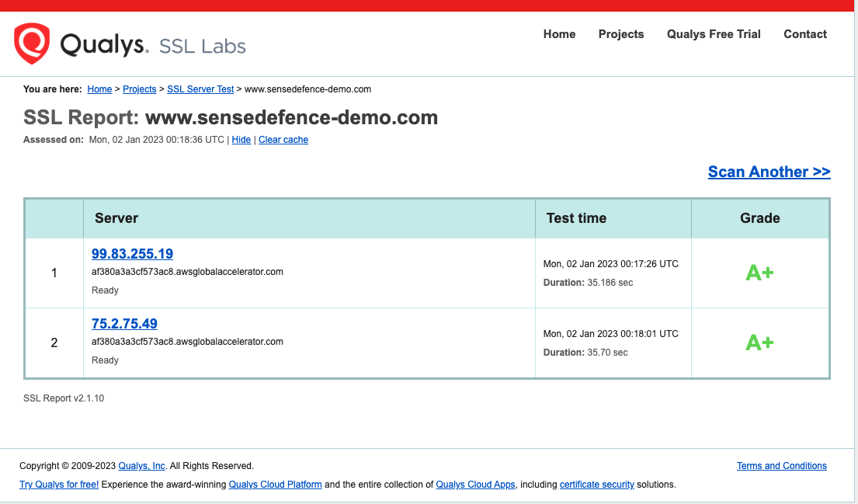Click Ready status of second server

click(105, 360)
